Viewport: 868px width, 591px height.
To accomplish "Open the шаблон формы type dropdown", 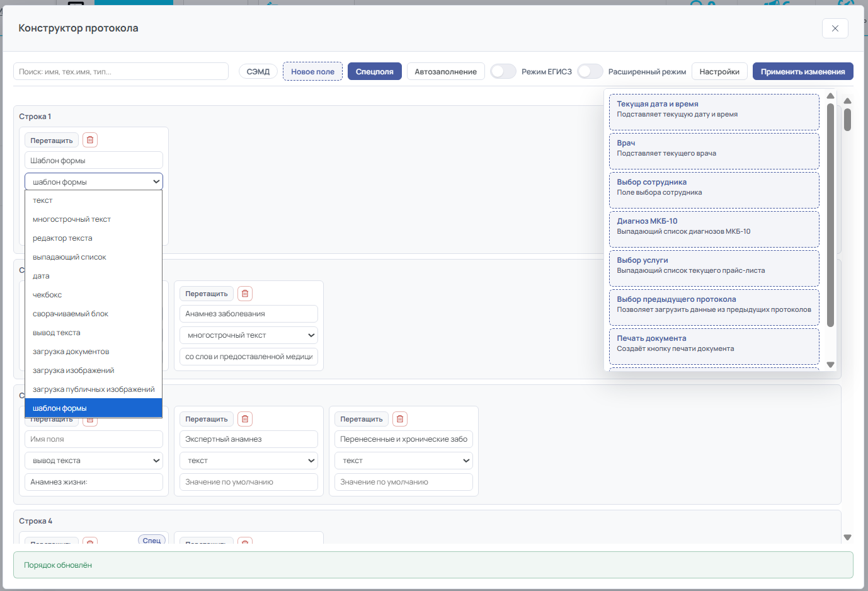I will 94,181.
